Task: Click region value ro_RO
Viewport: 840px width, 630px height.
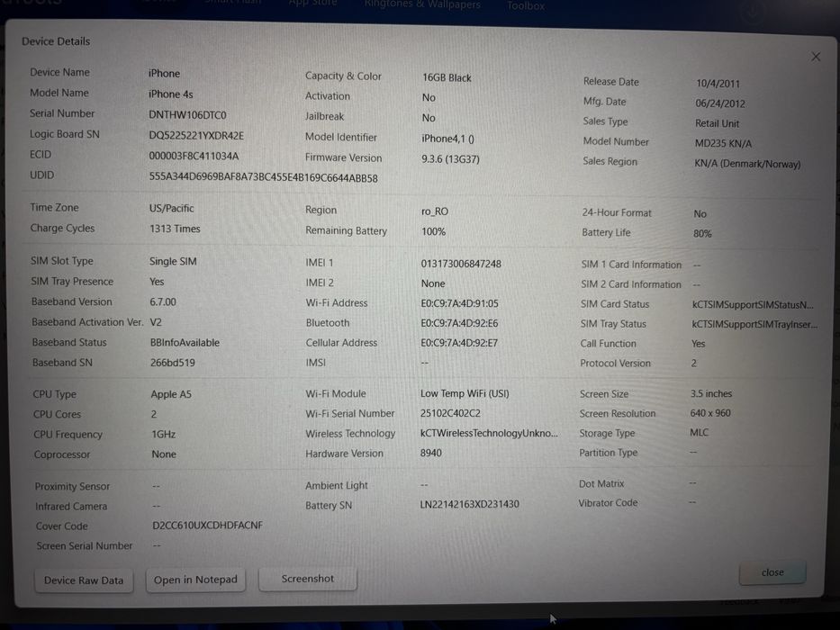Action: pos(435,211)
